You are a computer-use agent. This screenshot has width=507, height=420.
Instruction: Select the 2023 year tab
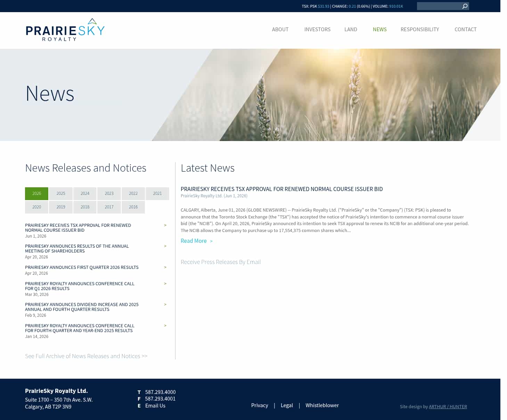click(109, 193)
